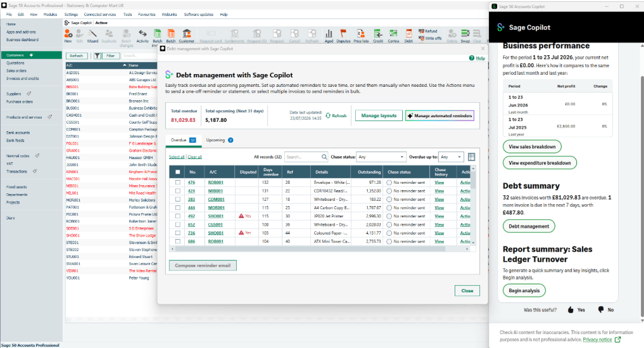Tick checkbox for invoice 686 row
This screenshot has height=348, width=644.
click(178, 242)
